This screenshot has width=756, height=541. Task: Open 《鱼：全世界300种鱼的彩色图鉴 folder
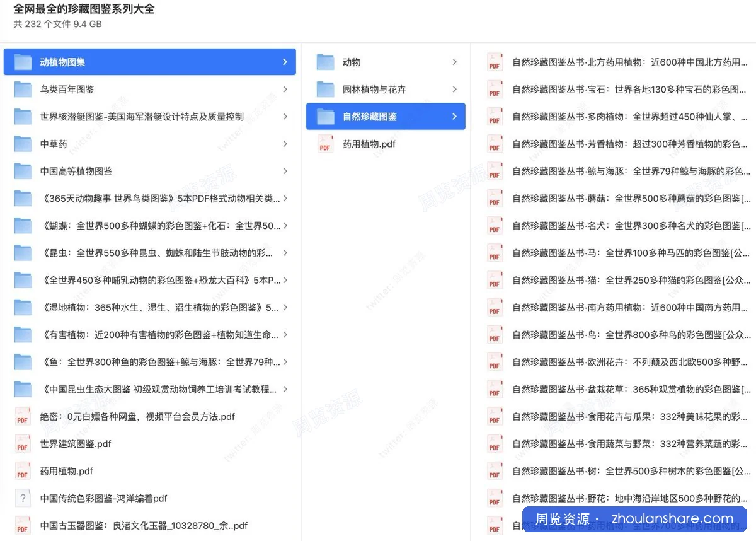pyautogui.click(x=150, y=362)
